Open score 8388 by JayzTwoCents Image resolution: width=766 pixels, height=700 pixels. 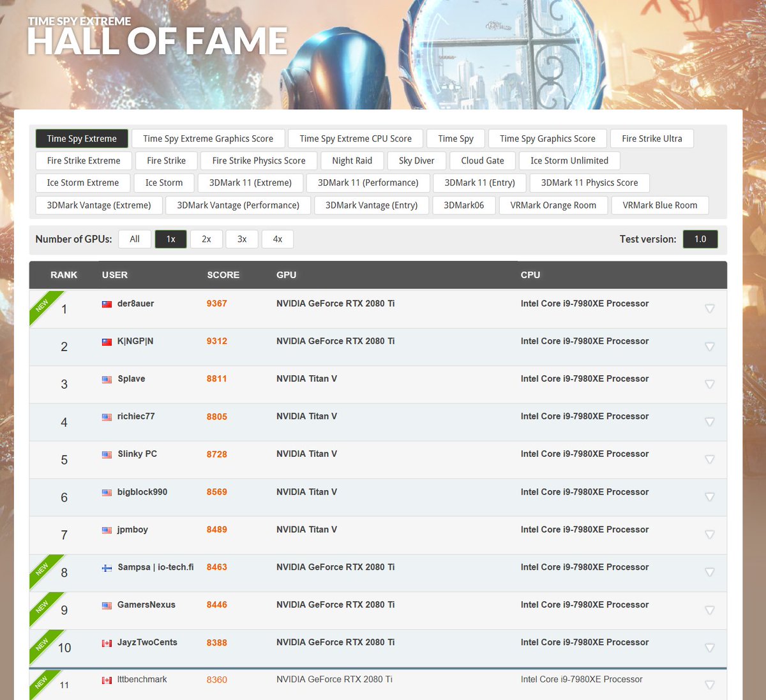[217, 643]
